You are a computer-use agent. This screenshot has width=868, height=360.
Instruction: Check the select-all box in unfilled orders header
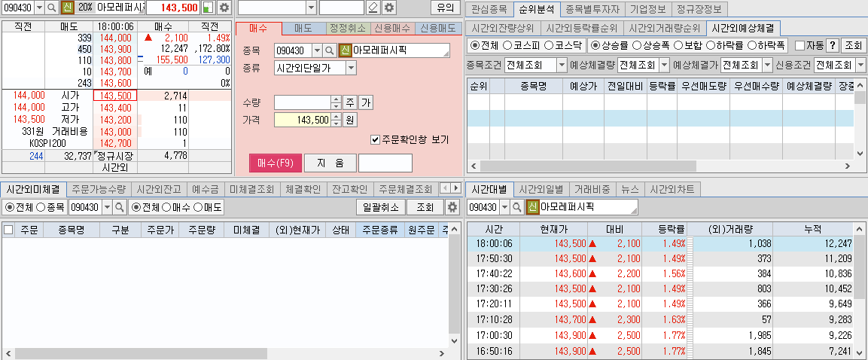click(8, 230)
